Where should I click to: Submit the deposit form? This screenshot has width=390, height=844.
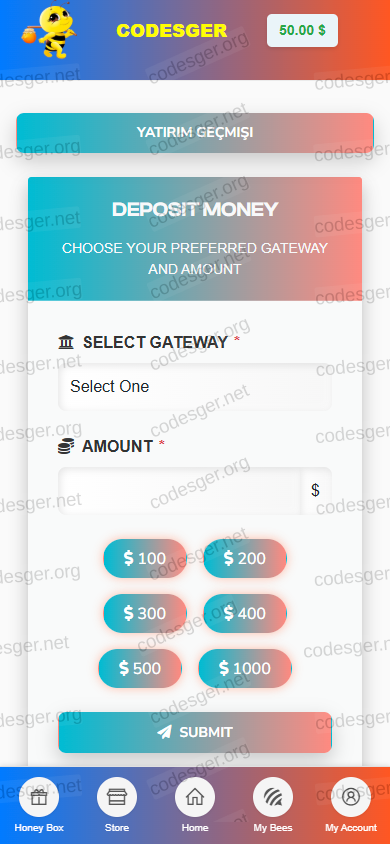pos(195,732)
